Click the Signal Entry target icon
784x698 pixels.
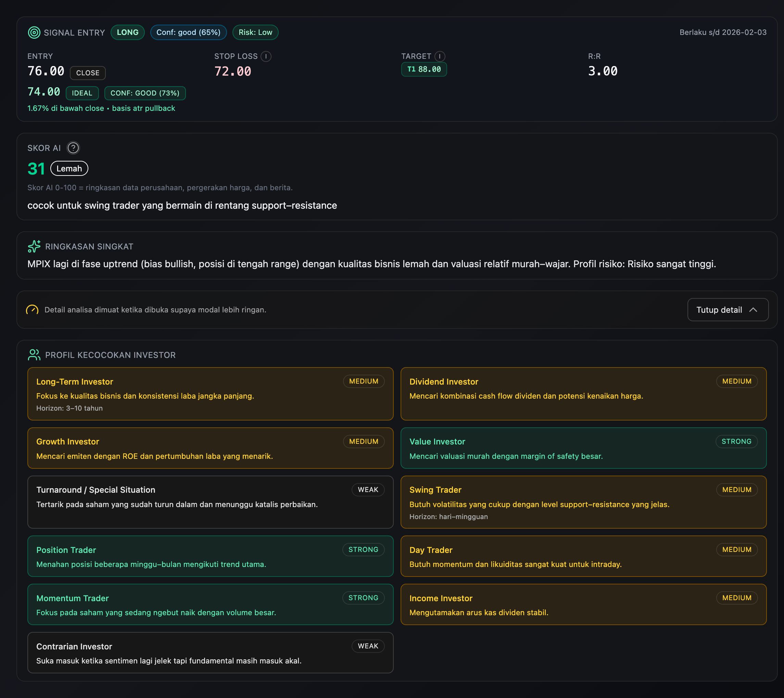click(34, 33)
